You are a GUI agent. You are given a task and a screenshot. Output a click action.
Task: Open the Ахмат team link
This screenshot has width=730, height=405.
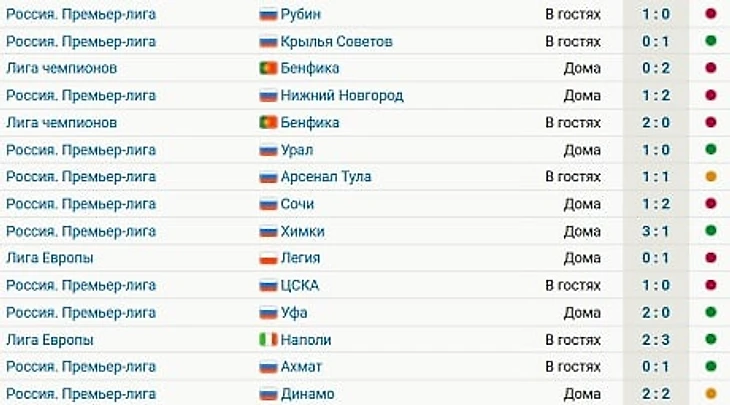coord(301,367)
